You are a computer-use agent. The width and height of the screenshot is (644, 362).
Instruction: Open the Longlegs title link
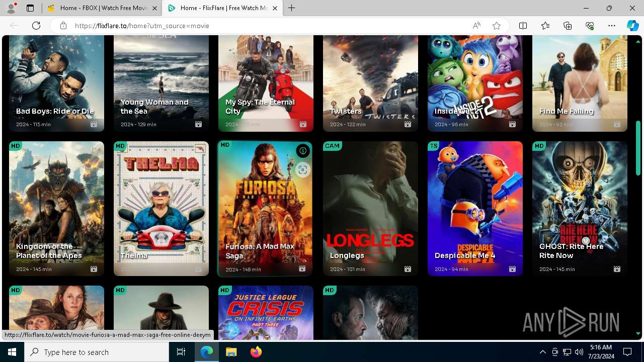click(347, 255)
